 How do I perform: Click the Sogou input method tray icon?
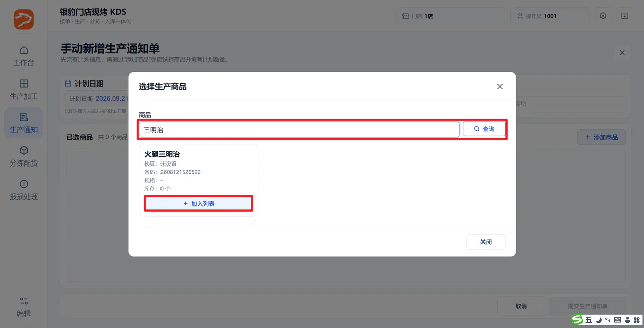(x=577, y=320)
